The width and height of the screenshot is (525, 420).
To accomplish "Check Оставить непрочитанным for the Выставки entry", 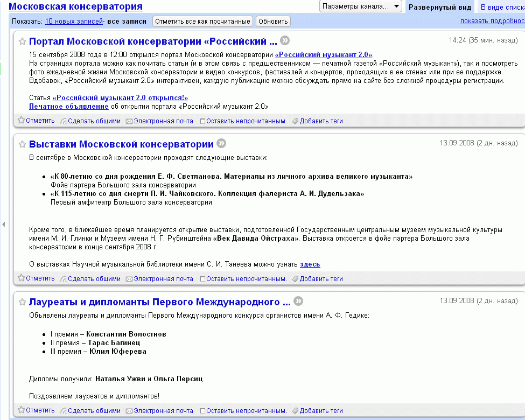I will (202, 279).
